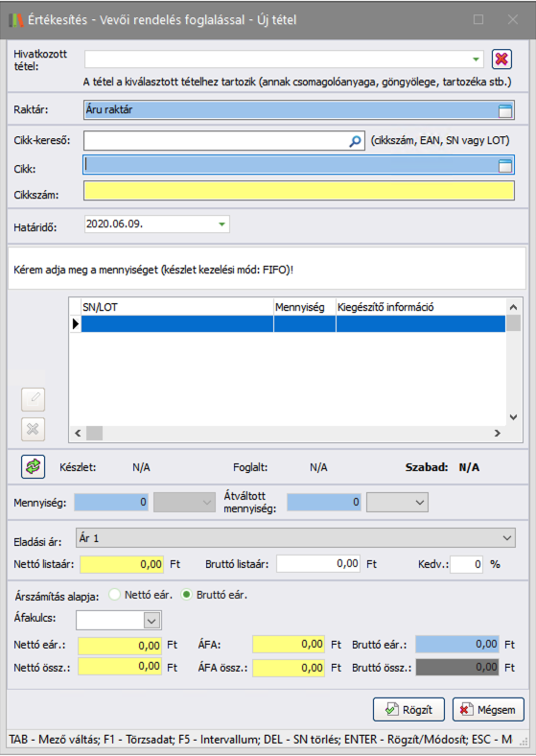
Task: Click the application icon in the title bar
Action: point(16,20)
